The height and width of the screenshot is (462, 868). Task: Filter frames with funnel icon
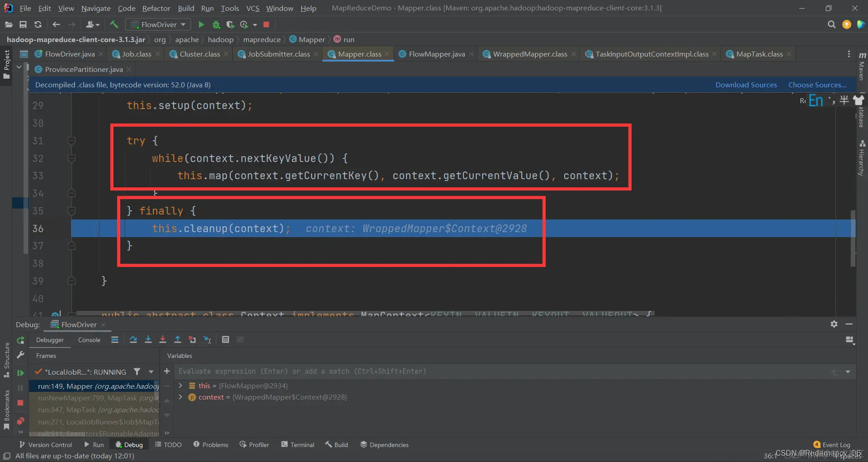(137, 372)
